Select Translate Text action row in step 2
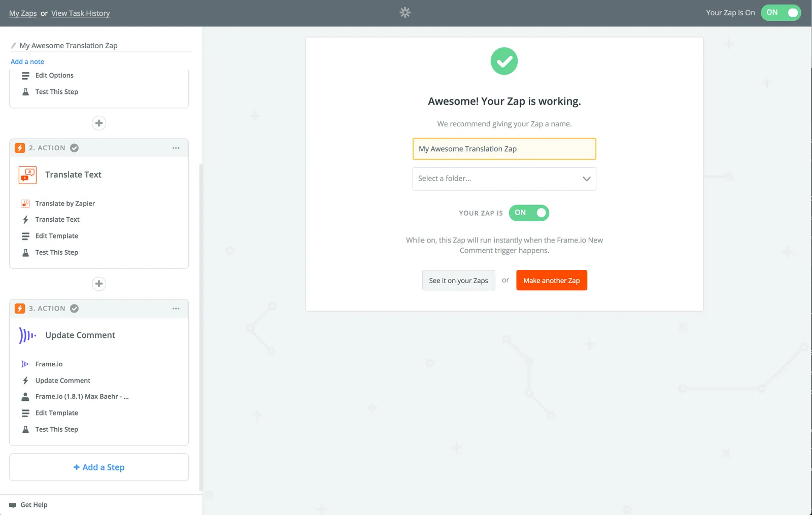The width and height of the screenshot is (812, 515). [x=57, y=220]
